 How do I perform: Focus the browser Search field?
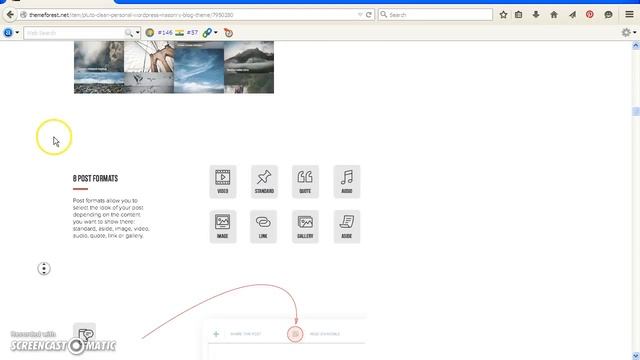pos(435,15)
